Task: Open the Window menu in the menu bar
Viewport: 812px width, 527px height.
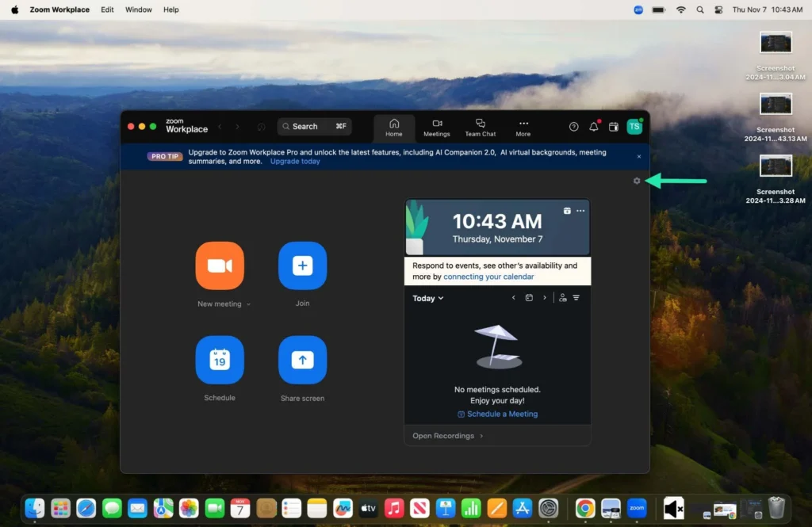Action: [138, 10]
